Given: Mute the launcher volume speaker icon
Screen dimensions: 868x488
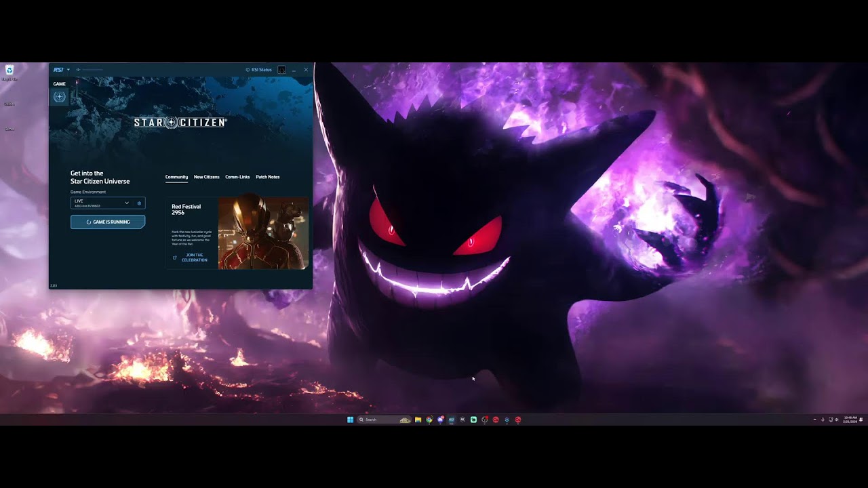Looking at the screenshot, I should click(78, 70).
